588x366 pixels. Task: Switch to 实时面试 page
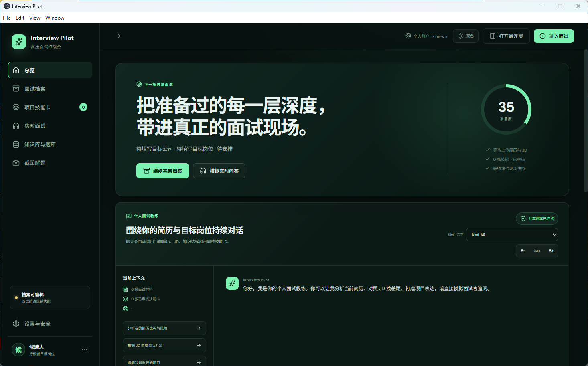tap(50, 126)
